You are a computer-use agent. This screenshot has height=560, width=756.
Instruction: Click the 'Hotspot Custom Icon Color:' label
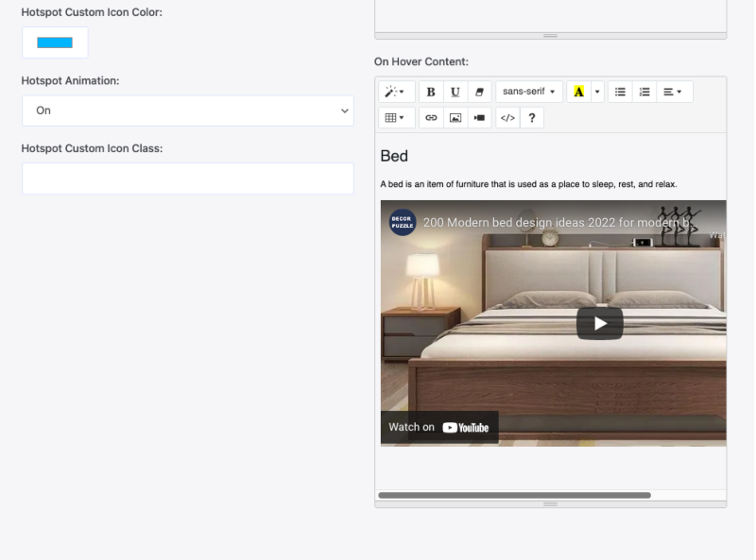pos(92,12)
